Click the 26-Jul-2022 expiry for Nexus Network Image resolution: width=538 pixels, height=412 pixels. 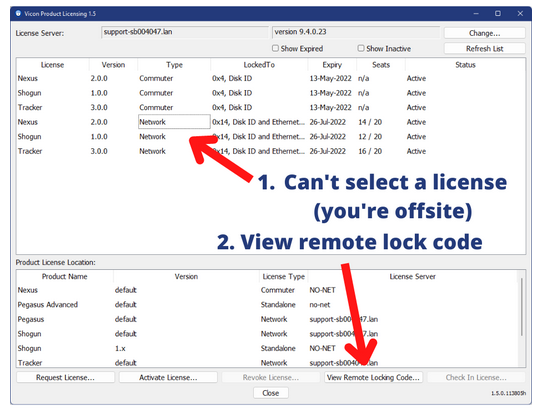pyautogui.click(x=327, y=122)
